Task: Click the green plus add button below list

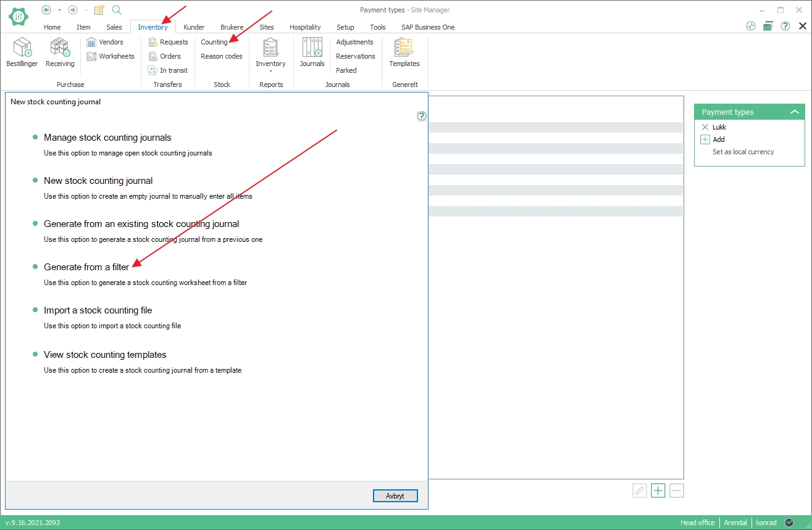Action: point(658,491)
